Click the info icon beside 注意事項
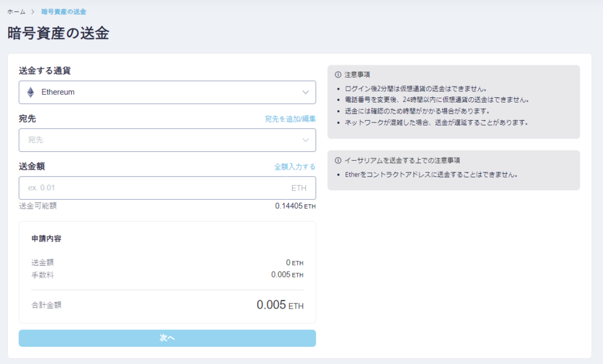The height and width of the screenshot is (364, 603). [x=338, y=75]
